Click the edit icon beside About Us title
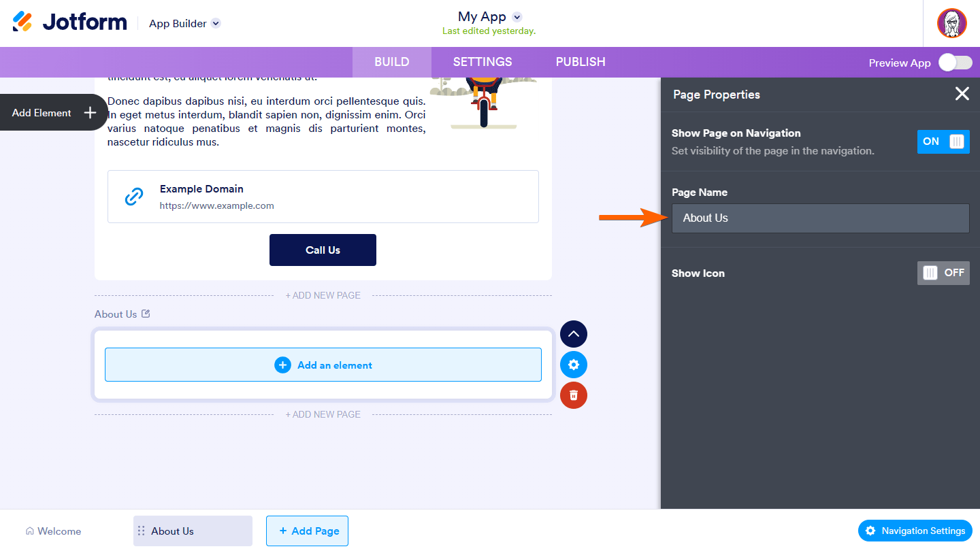The width and height of the screenshot is (980, 551). [146, 314]
